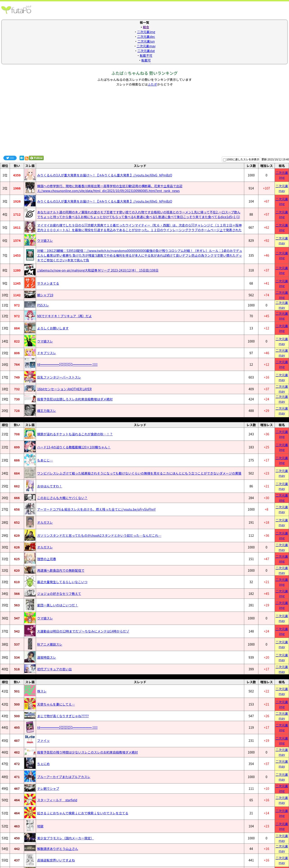Screen dimensions: 289x868
Task: Open MXでドキドキ！プリキュア thread
Action: click(64, 316)
